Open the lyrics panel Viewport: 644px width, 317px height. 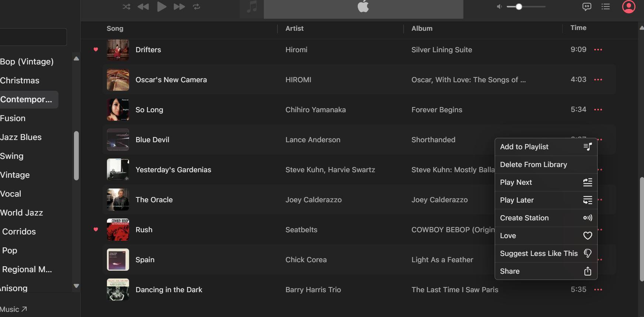pos(587,7)
